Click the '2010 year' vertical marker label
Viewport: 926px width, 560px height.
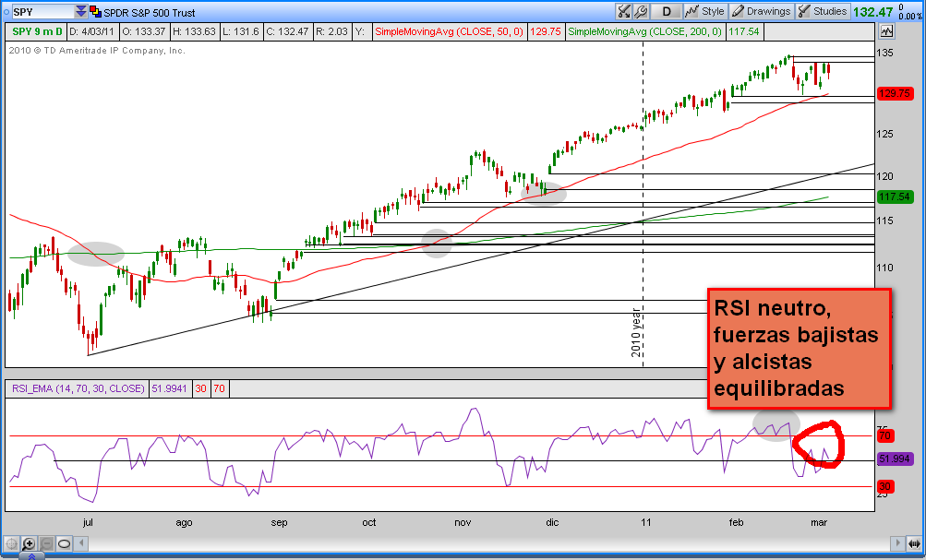pos(636,332)
